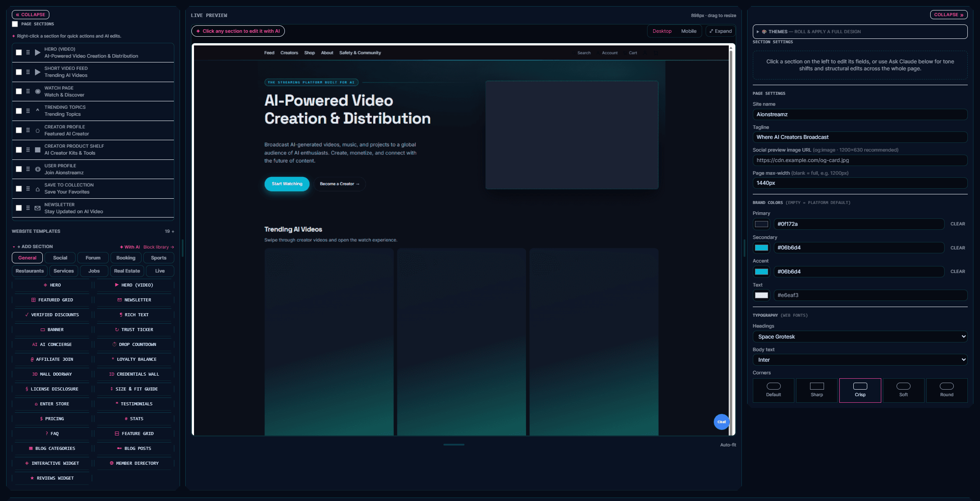The height and width of the screenshot is (501, 980).
Task: Open the Body text font dropdown
Action: tap(860, 360)
